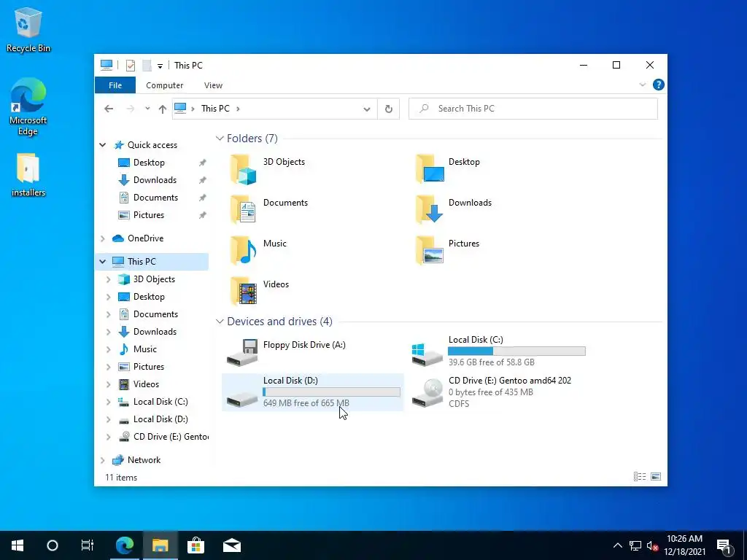Image resolution: width=747 pixels, height=560 pixels.
Task: Select the Music folder icon
Action: tap(244, 250)
